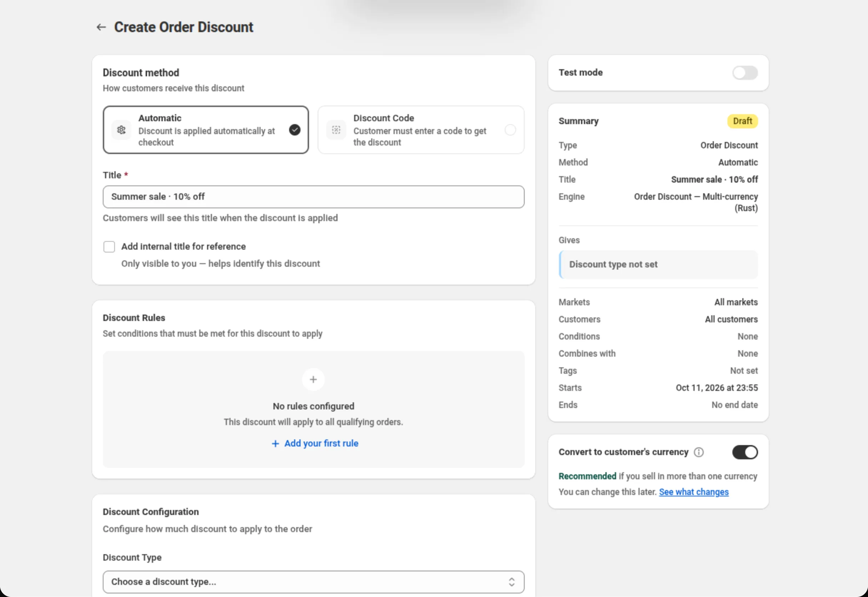Open the Choose a discount type dropdown
This screenshot has width=868, height=597.
point(313,582)
